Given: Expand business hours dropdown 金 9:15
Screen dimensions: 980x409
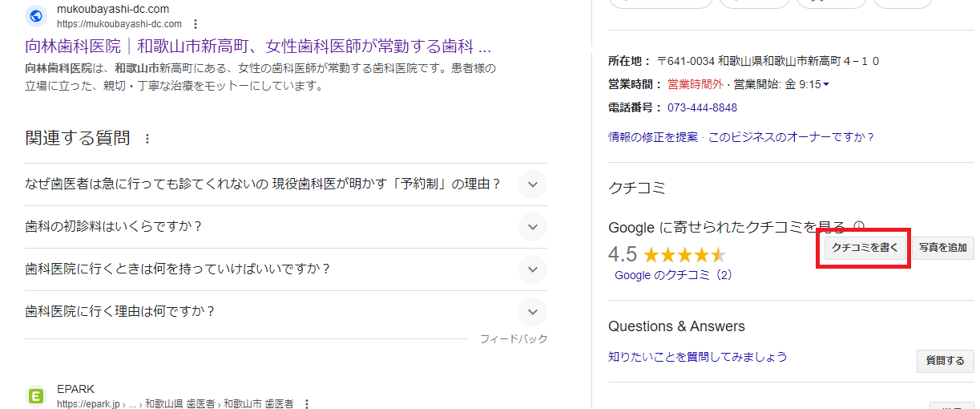Looking at the screenshot, I should coord(825,84).
